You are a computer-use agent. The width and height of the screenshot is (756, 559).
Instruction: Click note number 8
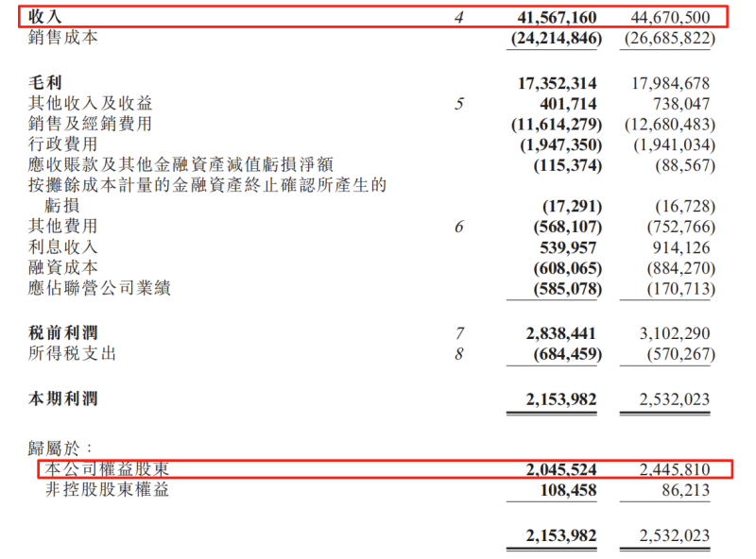[459, 354]
